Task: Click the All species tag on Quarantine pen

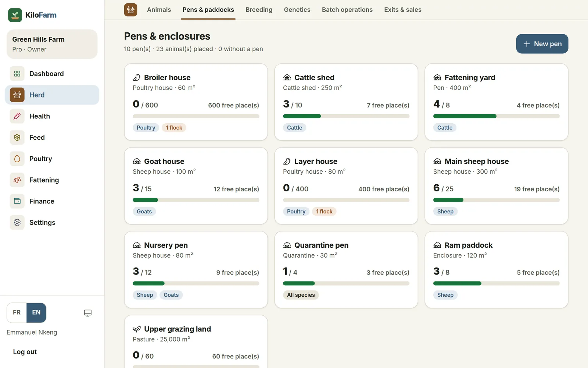Action: tap(301, 295)
